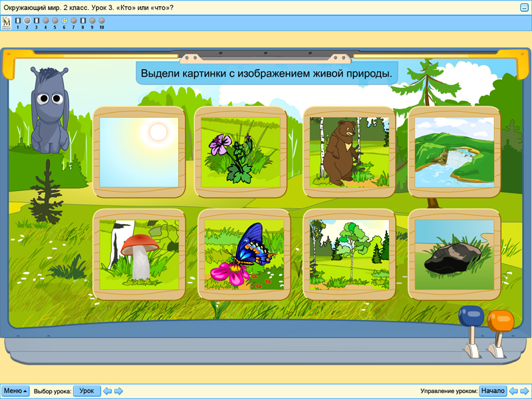
Task: Minimize the lesson title panel
Action: [524, 7]
